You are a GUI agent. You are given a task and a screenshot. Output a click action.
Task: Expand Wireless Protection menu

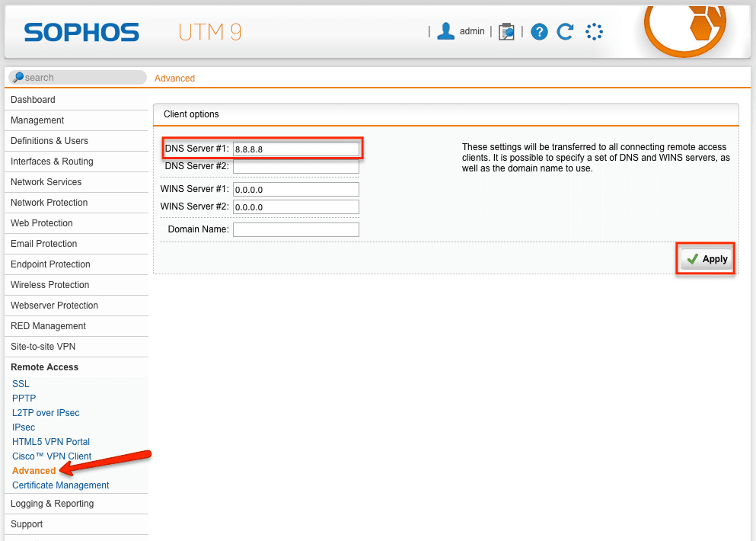point(76,285)
